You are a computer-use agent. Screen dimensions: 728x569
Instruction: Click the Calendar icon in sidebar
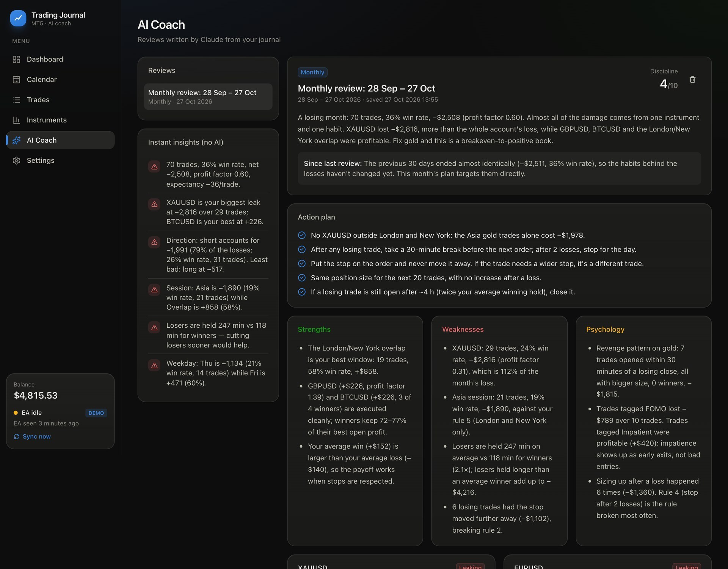(16, 79)
